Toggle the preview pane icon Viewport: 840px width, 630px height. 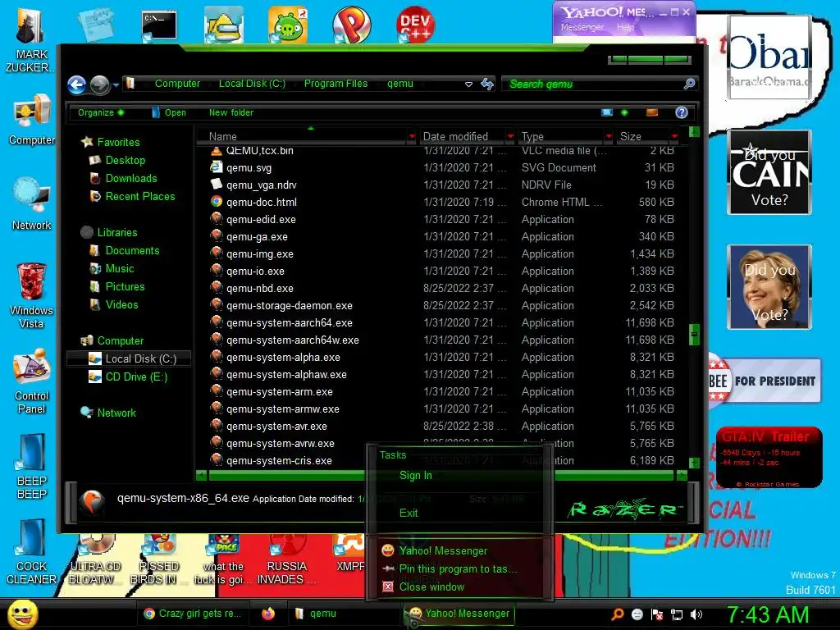652,112
